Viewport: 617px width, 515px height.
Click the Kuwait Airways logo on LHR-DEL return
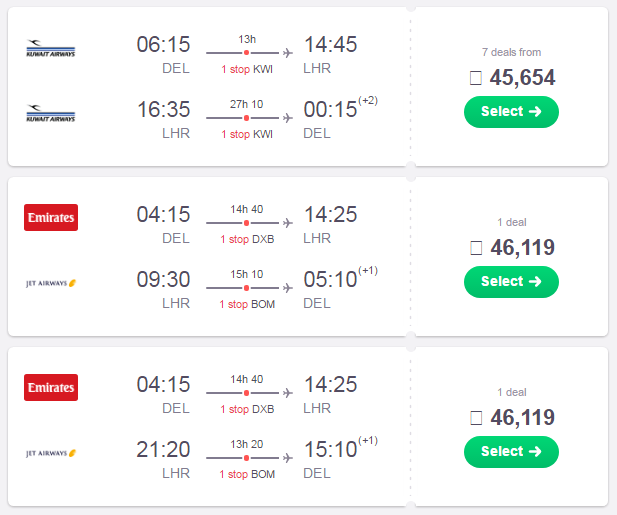51,113
